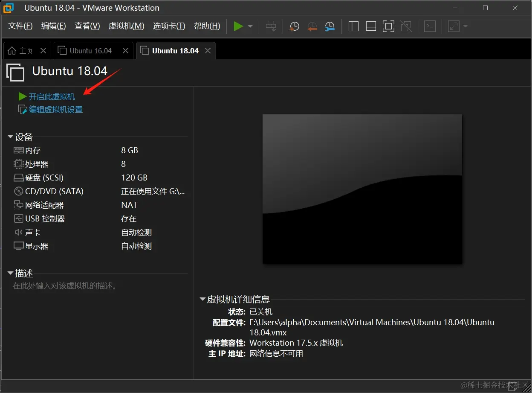Switch to the 主页 tab
The height and width of the screenshot is (393, 532).
coord(26,51)
